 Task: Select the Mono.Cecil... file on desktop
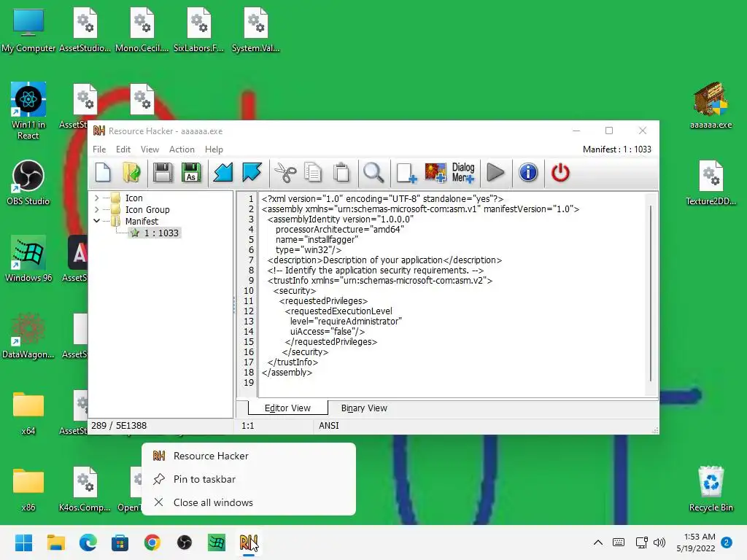point(142,30)
